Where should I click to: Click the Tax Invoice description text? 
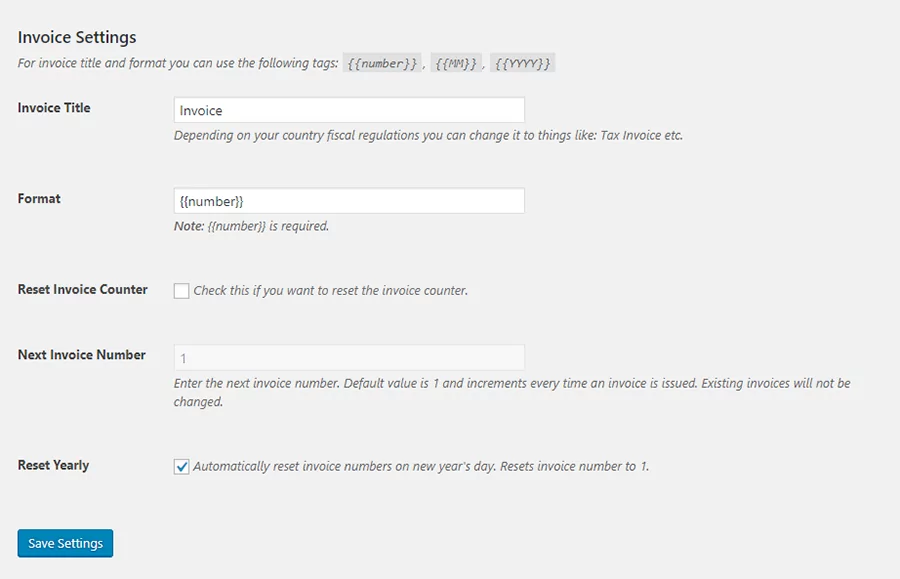[428, 135]
